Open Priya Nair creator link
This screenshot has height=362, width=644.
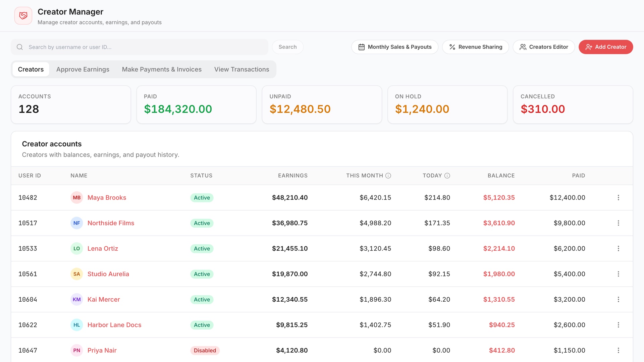click(102, 351)
